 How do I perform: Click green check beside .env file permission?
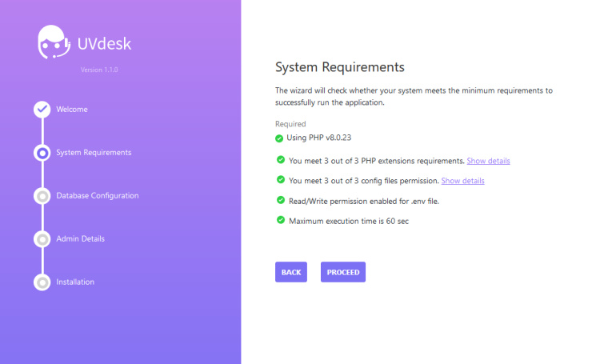click(281, 200)
